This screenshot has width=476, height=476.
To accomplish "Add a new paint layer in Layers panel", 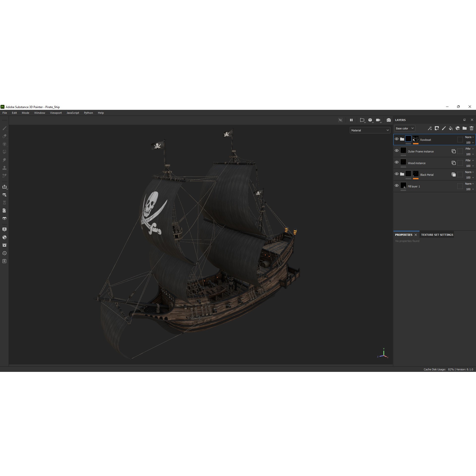I will point(444,128).
